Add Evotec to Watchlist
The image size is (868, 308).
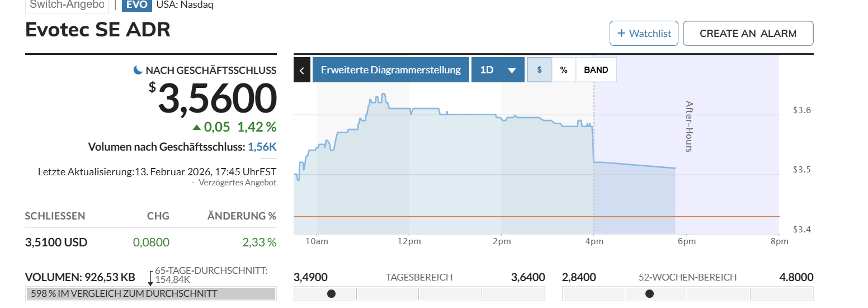pyautogui.click(x=644, y=33)
